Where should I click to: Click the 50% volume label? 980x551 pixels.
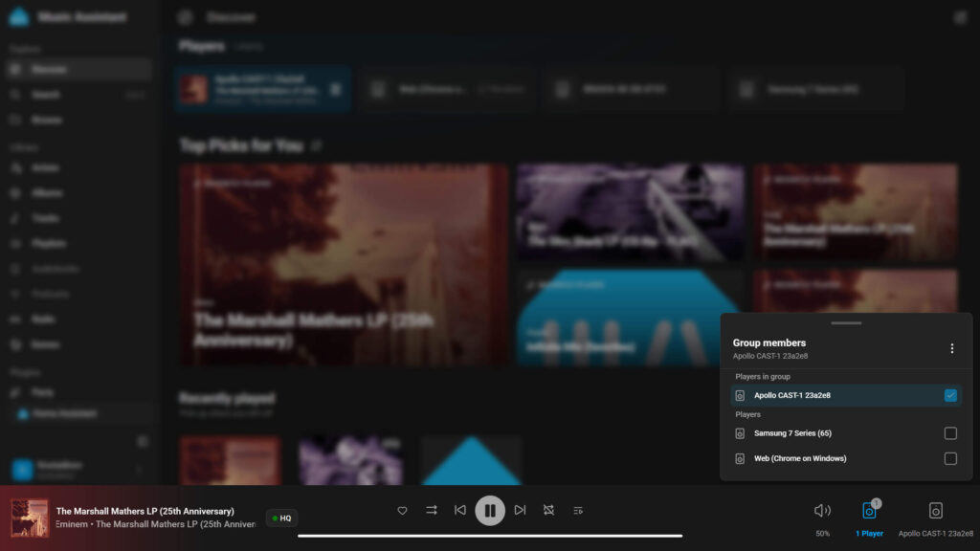[822, 534]
